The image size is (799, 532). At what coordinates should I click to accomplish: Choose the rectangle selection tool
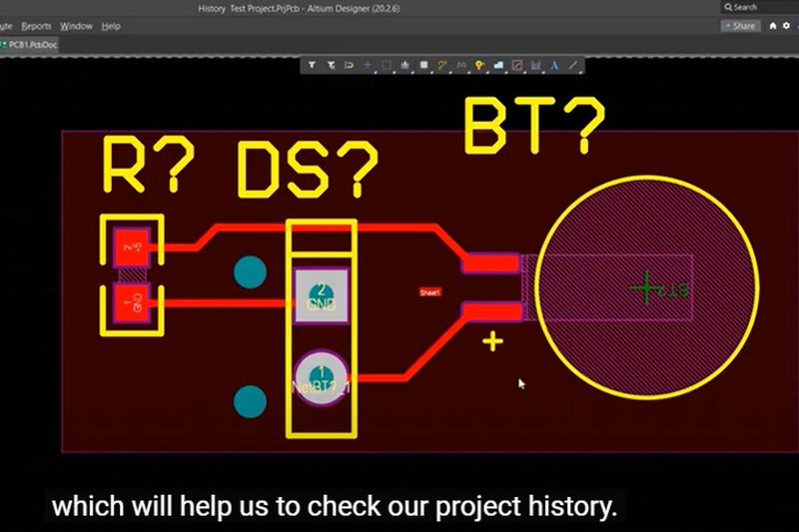click(387, 65)
